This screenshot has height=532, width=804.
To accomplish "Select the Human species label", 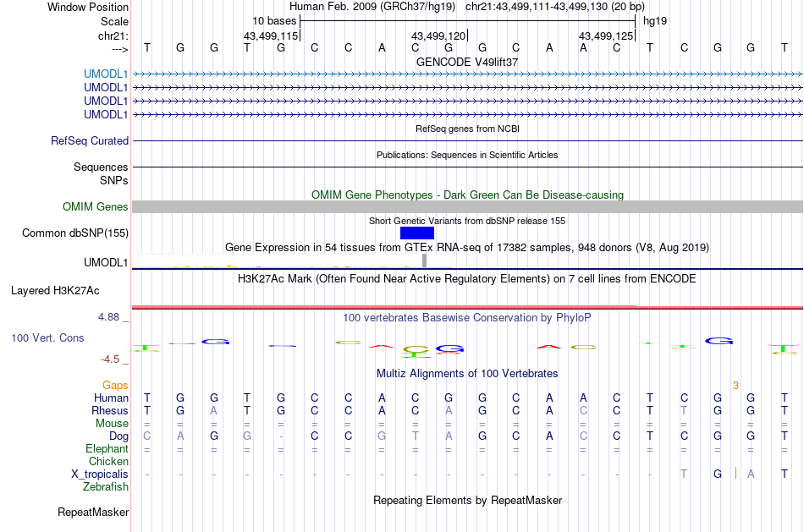I will [111, 398].
